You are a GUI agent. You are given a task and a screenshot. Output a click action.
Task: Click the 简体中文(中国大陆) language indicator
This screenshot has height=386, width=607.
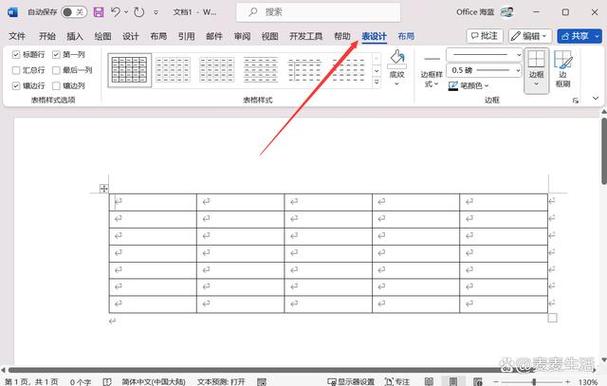point(154,382)
